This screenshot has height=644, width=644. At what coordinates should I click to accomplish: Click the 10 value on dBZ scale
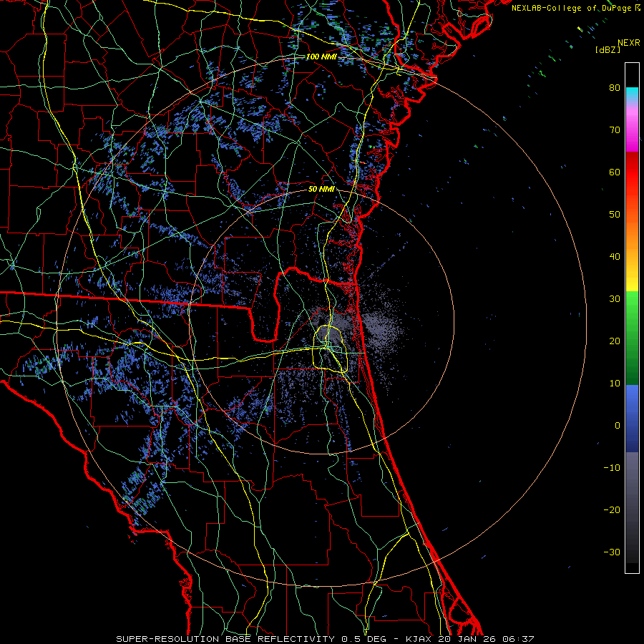pos(615,384)
